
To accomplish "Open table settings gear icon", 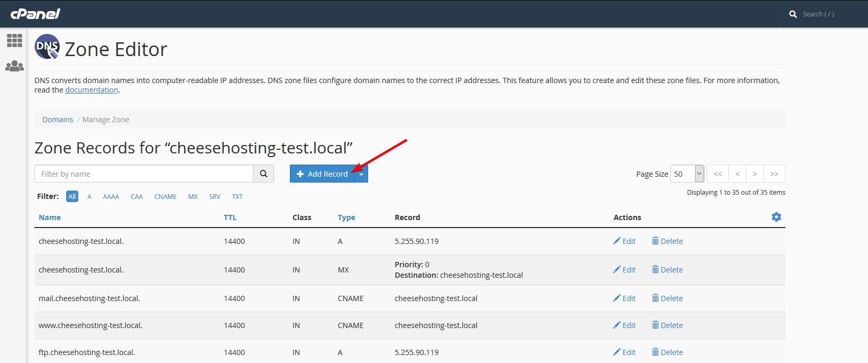I will point(776,217).
